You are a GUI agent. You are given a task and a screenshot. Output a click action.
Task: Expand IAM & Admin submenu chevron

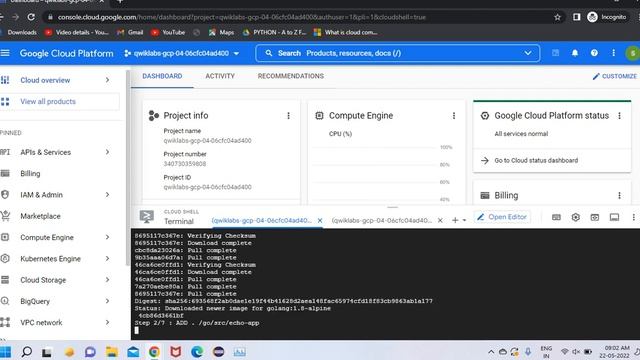click(107, 195)
